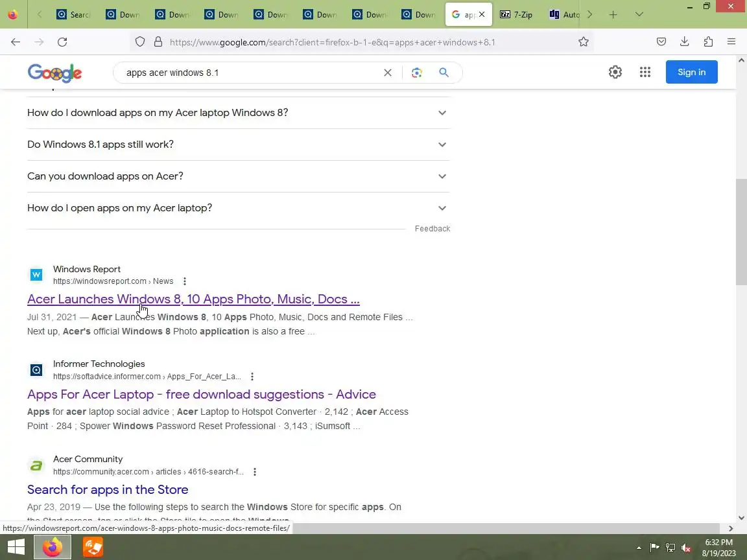
Task: Reload the current page
Action: pyautogui.click(x=62, y=42)
